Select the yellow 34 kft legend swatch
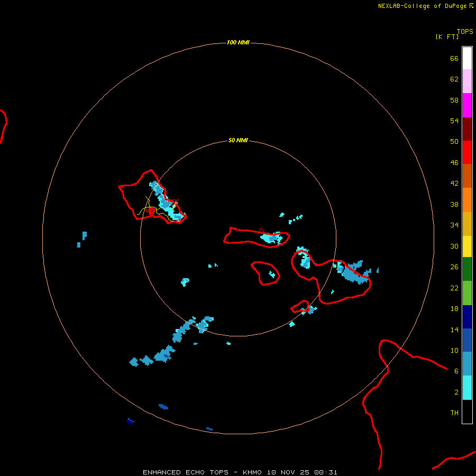476x476 pixels. coord(467,246)
